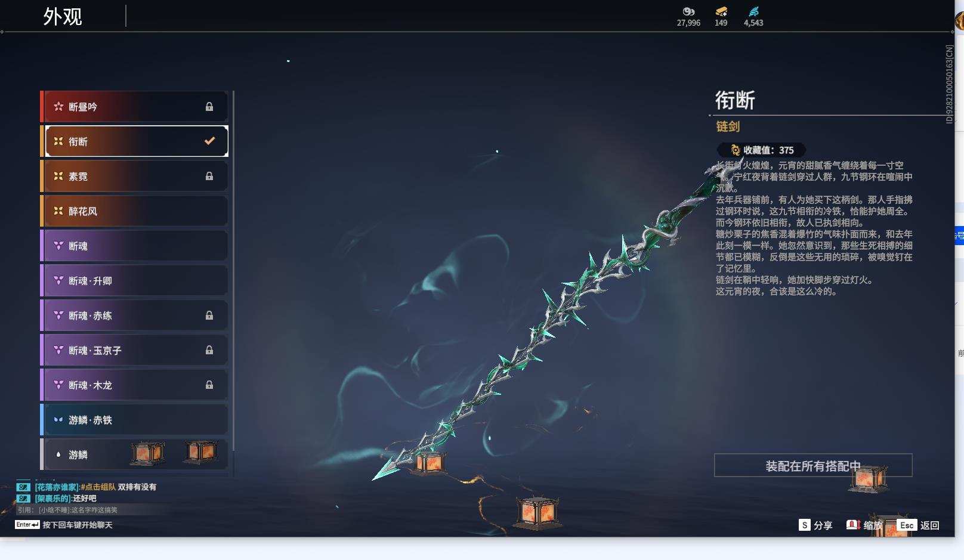This screenshot has width=964, height=560.
Task: Click the orange rarity icon beside 衔断
Action: [x=58, y=141]
